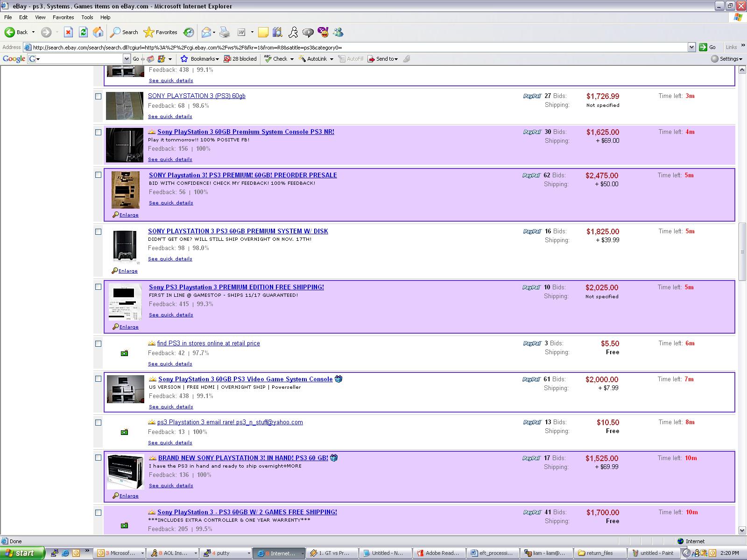Click the '28 blocked' popup blocker icon

(240, 59)
